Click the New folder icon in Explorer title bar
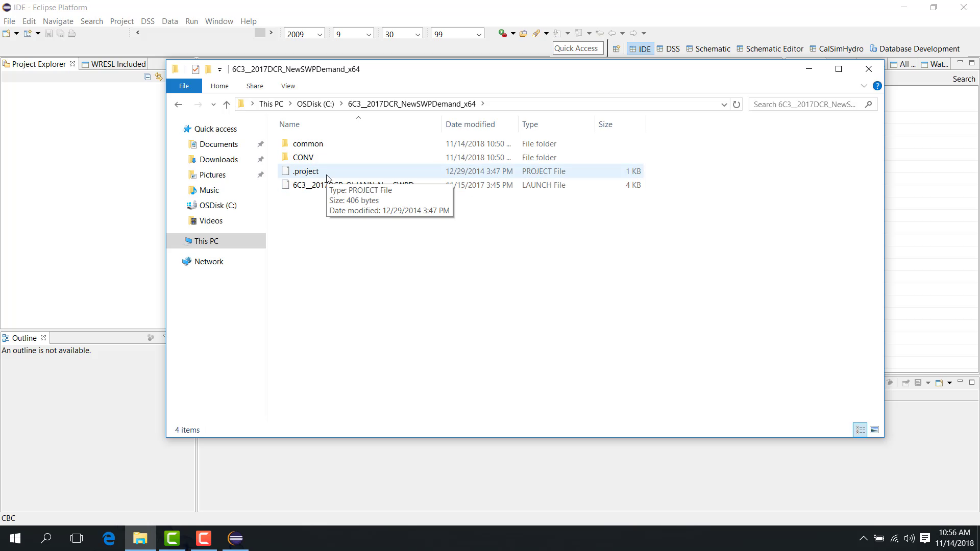The width and height of the screenshot is (980, 551). pos(208,69)
